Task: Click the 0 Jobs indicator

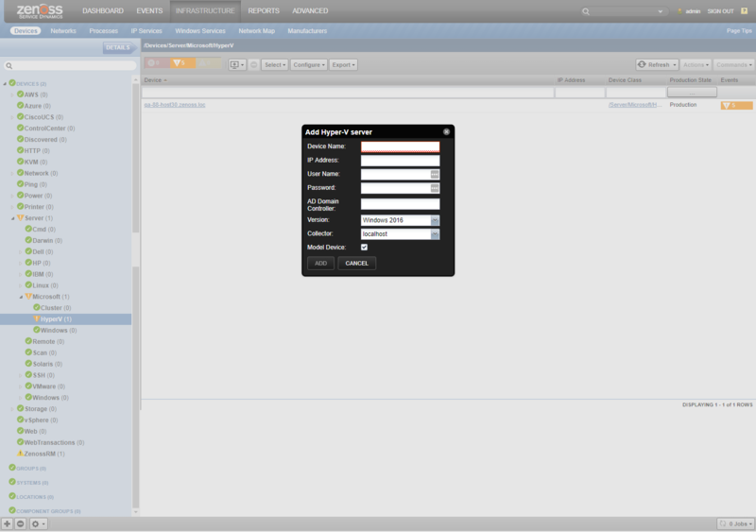Action: point(736,523)
